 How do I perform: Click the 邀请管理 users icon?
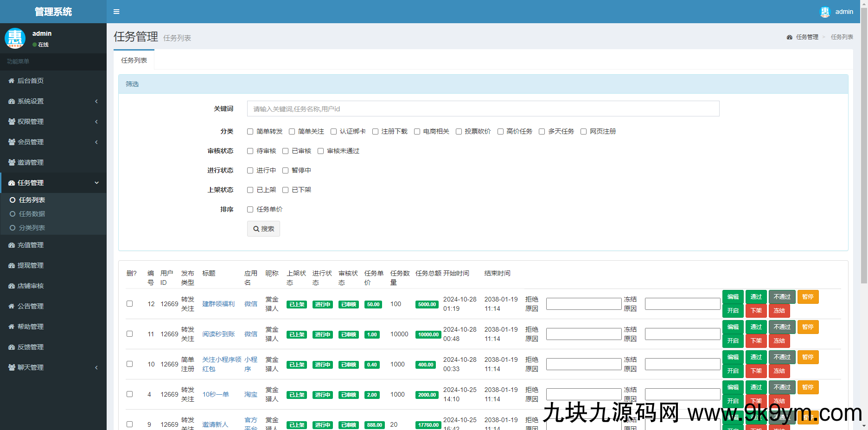point(12,162)
